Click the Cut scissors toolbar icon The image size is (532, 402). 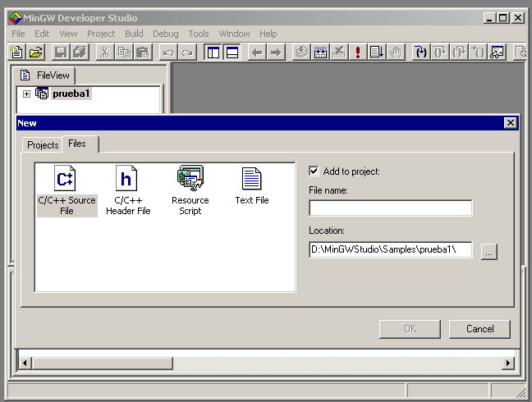[104, 53]
